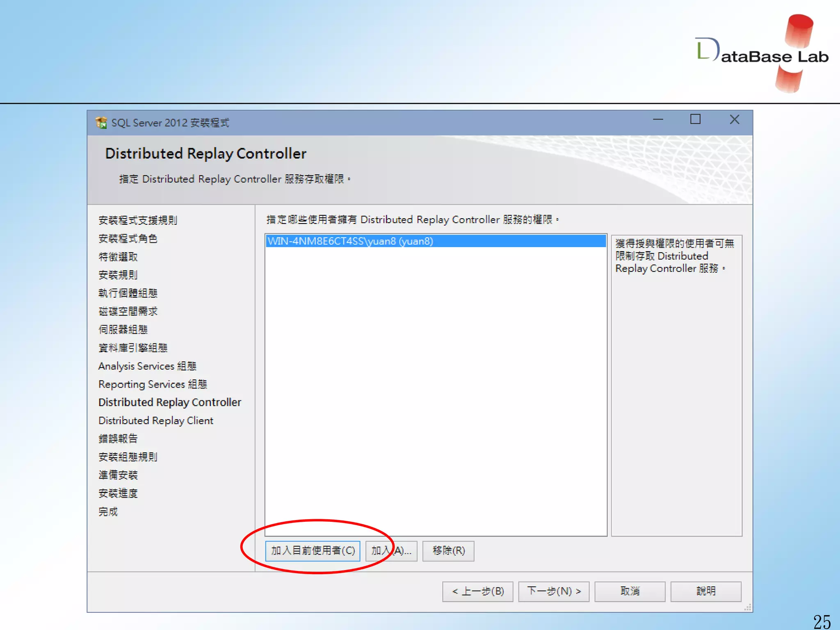Click the permission description text panel

coord(676,386)
